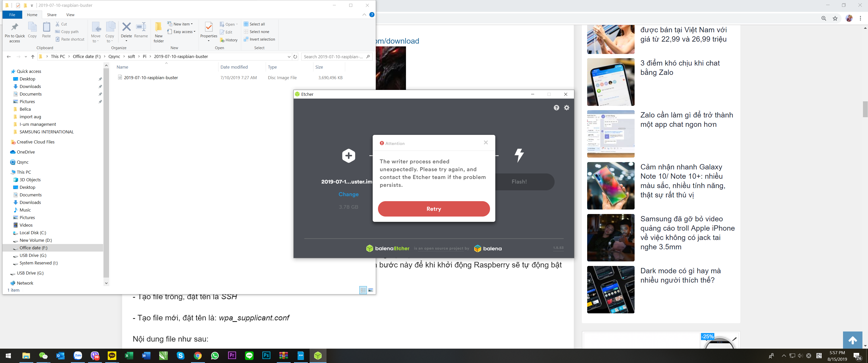
Task: Collapse the ribbon with chevron arrow
Action: [364, 15]
